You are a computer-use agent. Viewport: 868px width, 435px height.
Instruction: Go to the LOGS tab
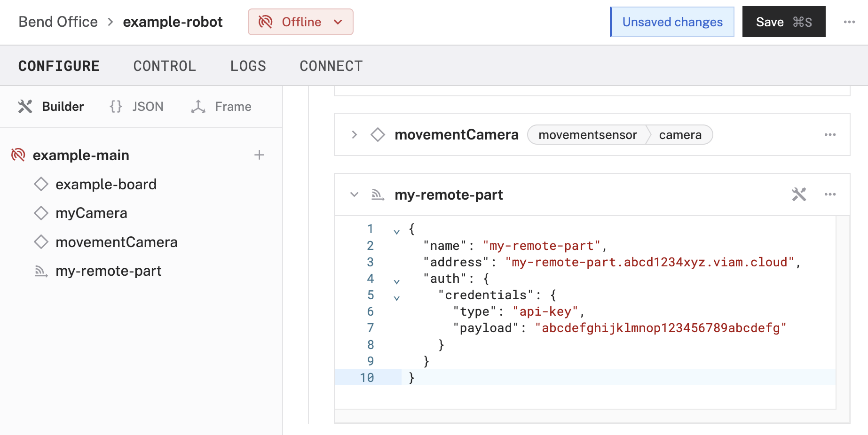[x=248, y=66]
